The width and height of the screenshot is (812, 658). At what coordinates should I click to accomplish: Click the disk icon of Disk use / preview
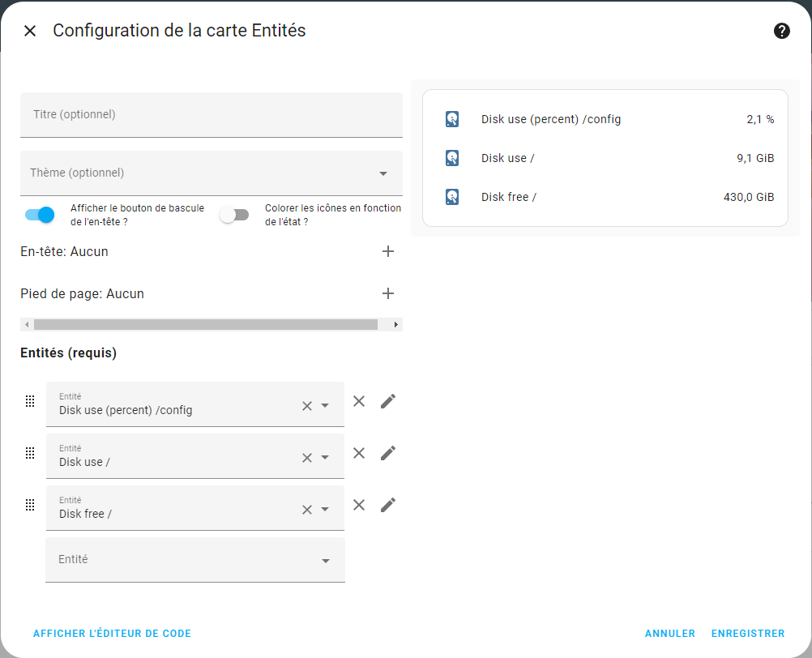(452, 158)
